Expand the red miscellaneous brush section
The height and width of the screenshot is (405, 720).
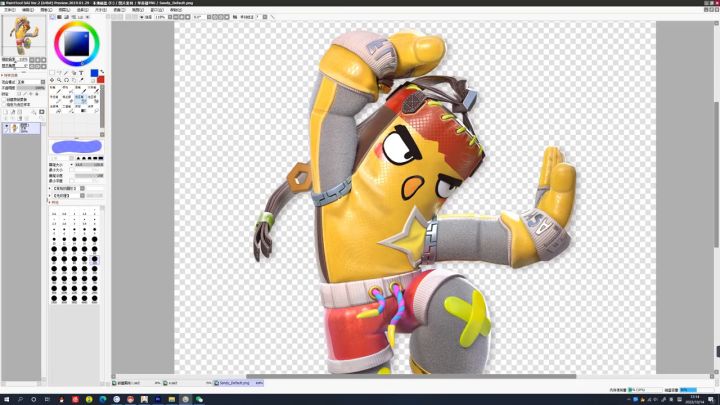[50, 202]
